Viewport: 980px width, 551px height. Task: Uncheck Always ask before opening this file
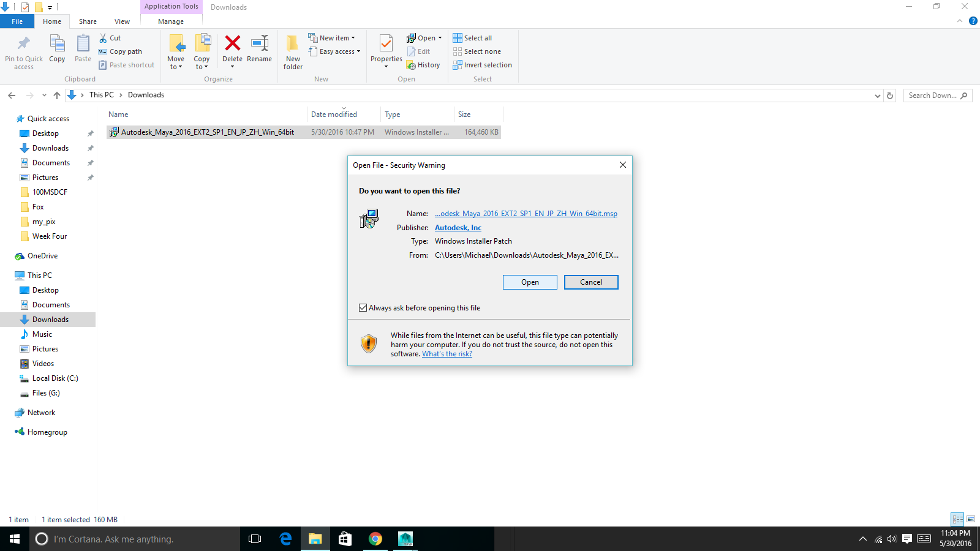tap(363, 308)
